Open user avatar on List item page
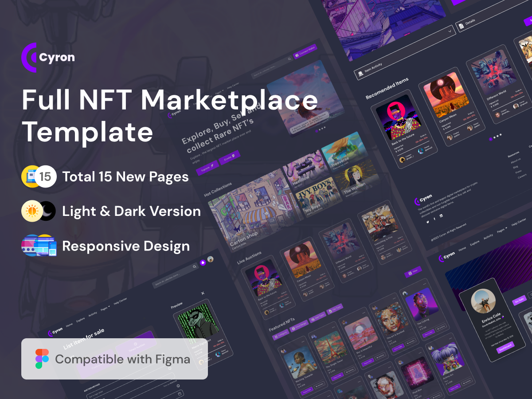Image resolution: width=532 pixels, height=399 pixels. 211,259
